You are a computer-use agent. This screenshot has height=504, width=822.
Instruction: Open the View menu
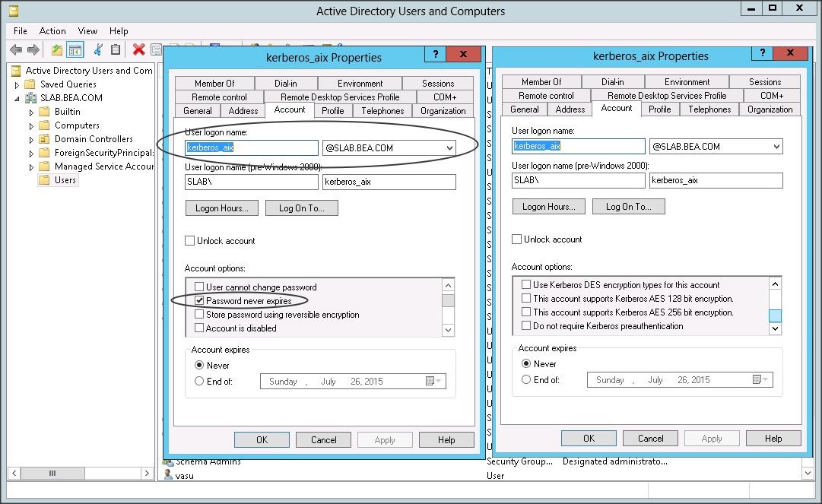pos(87,31)
